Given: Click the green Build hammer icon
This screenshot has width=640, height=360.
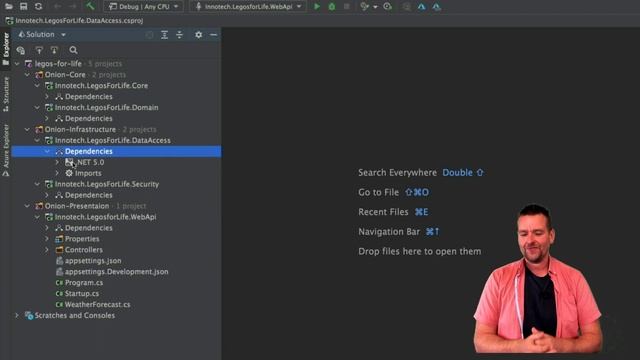Looking at the screenshot, I should (90, 6).
